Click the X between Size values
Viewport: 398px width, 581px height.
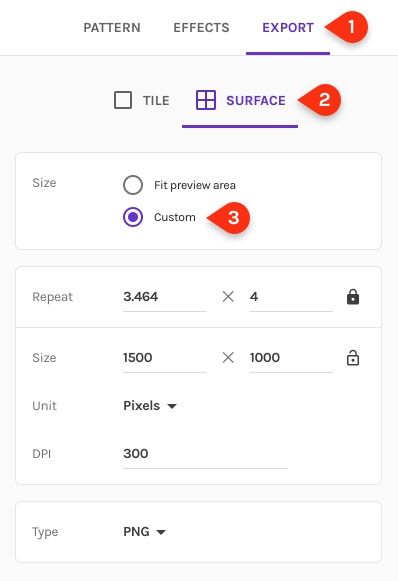coord(228,358)
